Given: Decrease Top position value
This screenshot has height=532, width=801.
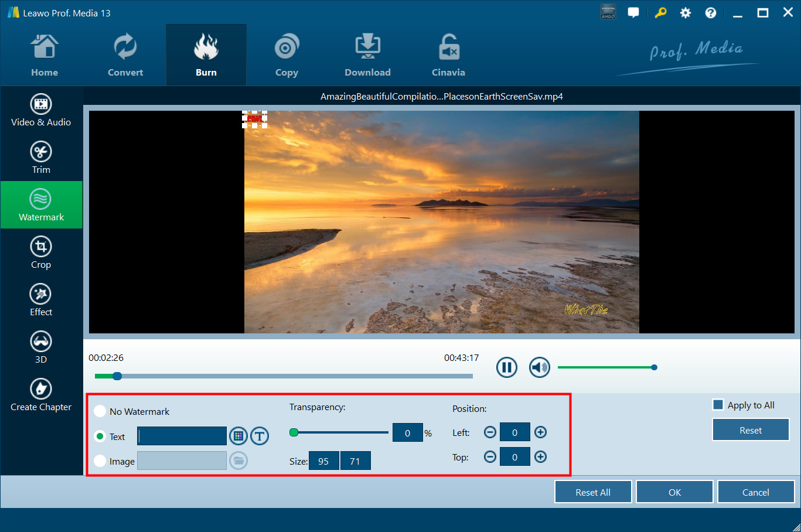Looking at the screenshot, I should click(490, 457).
